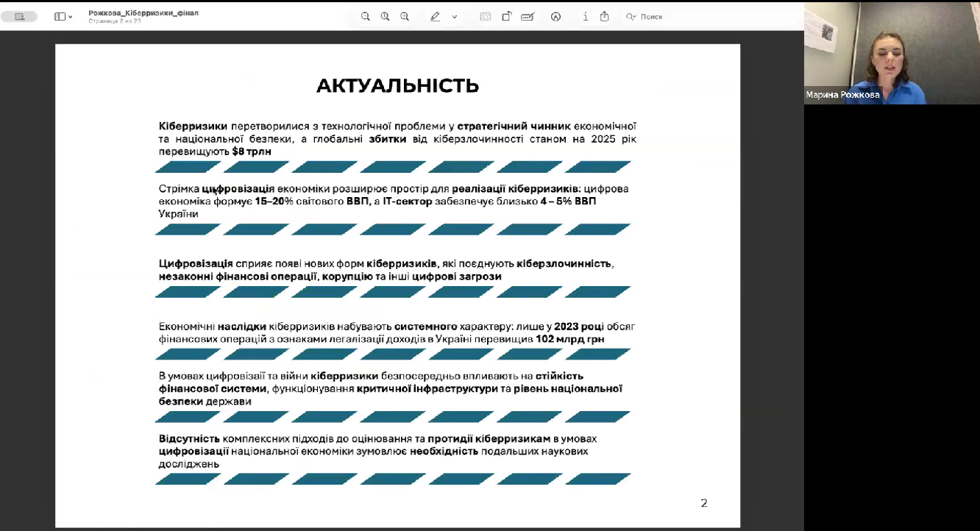Click the window control pill at top left

[x=19, y=16]
